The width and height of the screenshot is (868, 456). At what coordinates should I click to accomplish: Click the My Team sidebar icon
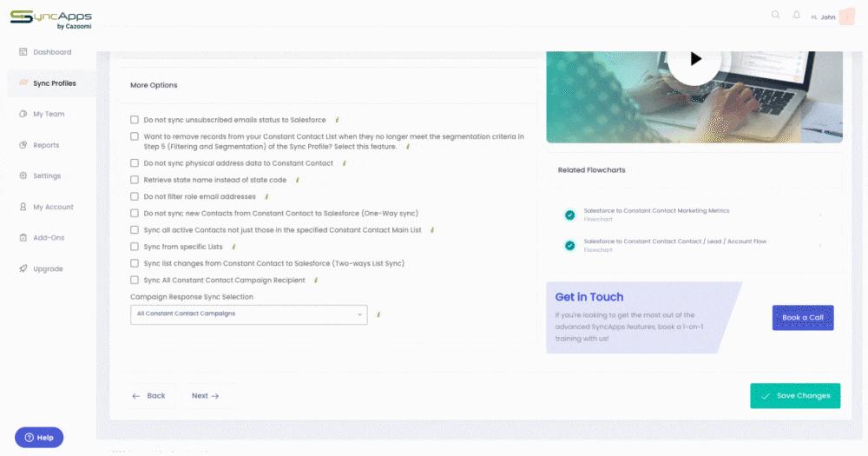(23, 114)
